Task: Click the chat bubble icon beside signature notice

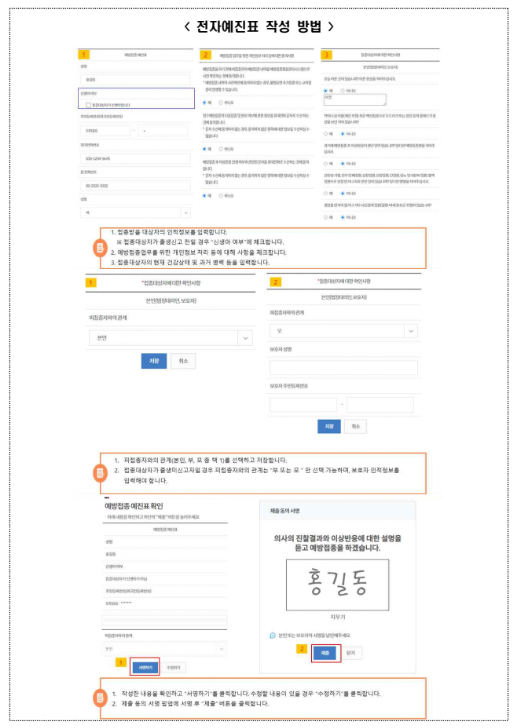Action: click(x=273, y=635)
